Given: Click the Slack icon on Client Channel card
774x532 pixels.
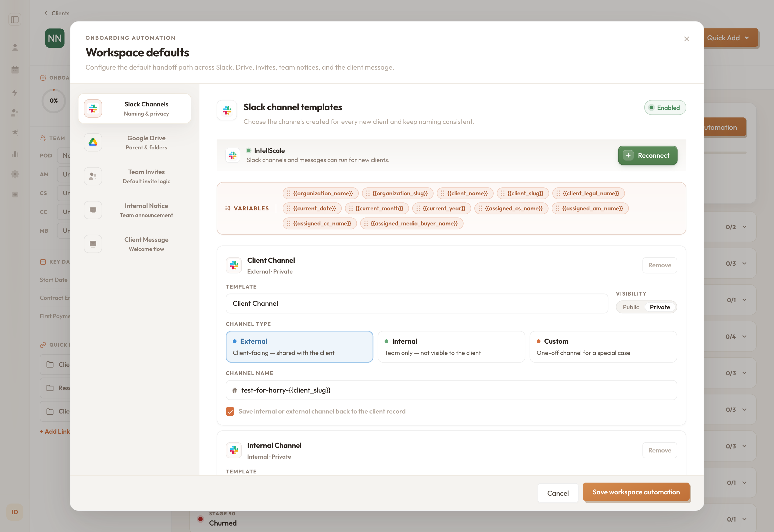Looking at the screenshot, I should click(234, 265).
